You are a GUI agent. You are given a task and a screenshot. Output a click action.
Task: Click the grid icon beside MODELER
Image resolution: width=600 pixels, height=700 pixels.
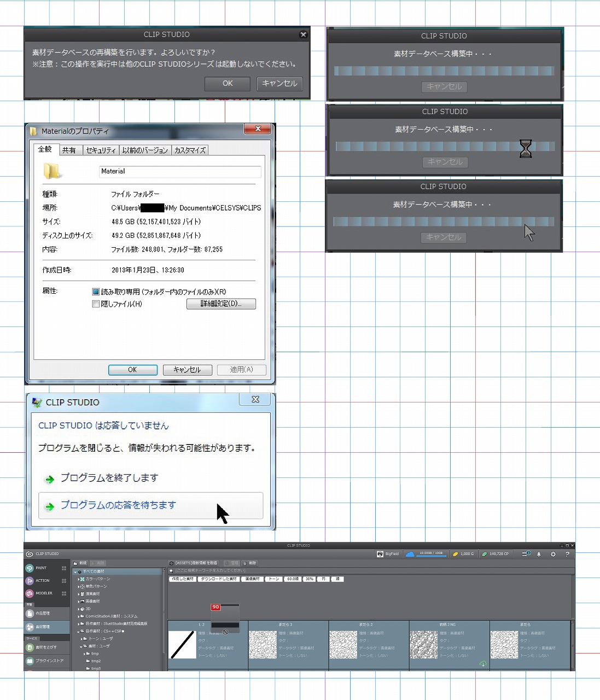click(64, 593)
